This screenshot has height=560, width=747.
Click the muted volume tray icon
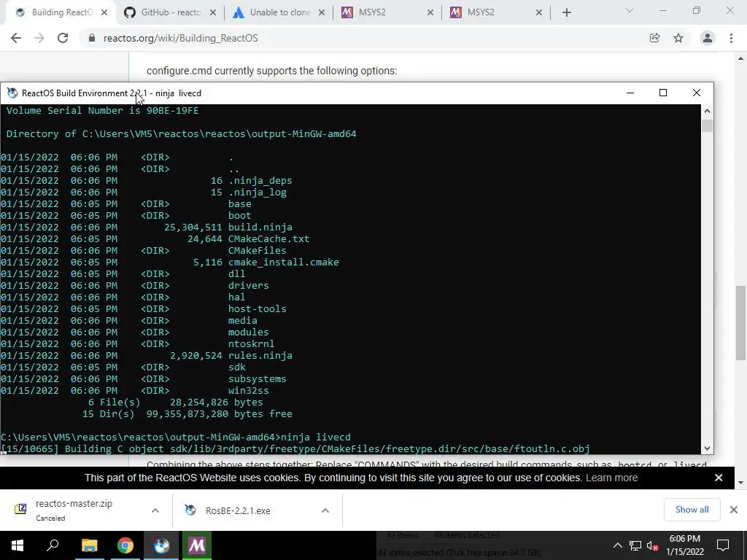tap(653, 545)
